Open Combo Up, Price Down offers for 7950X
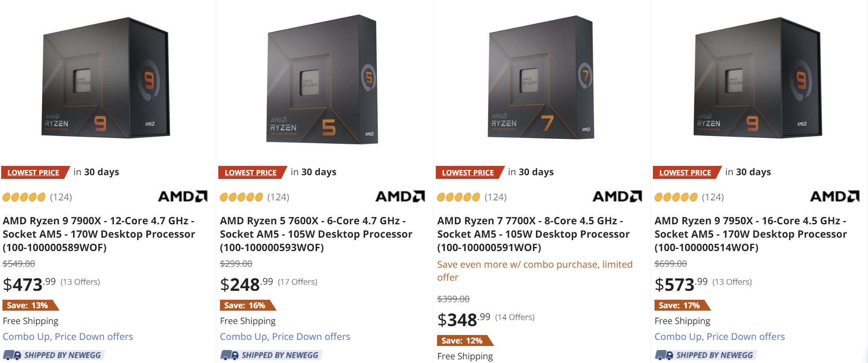868x363 pixels. tap(720, 337)
